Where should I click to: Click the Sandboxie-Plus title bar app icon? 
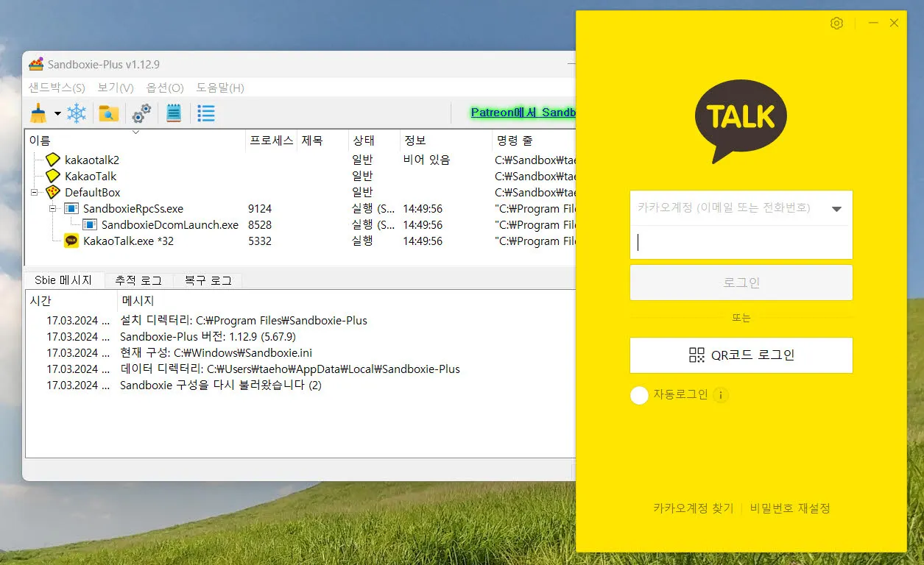click(36, 64)
